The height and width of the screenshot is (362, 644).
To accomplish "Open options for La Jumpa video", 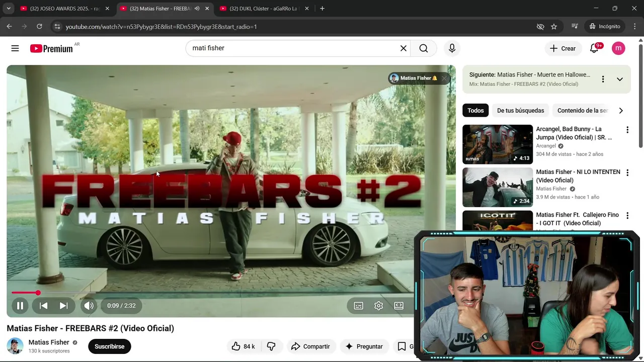I will (627, 130).
